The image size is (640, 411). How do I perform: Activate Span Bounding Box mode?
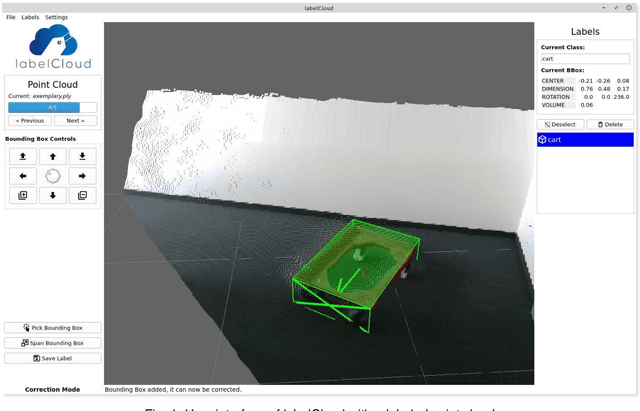click(x=52, y=343)
